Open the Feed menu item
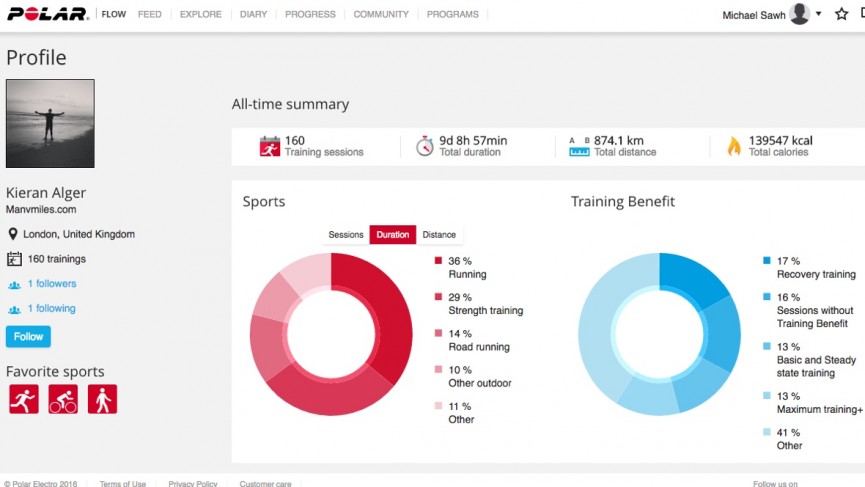Screen dimensions: 865x487 [150, 15]
